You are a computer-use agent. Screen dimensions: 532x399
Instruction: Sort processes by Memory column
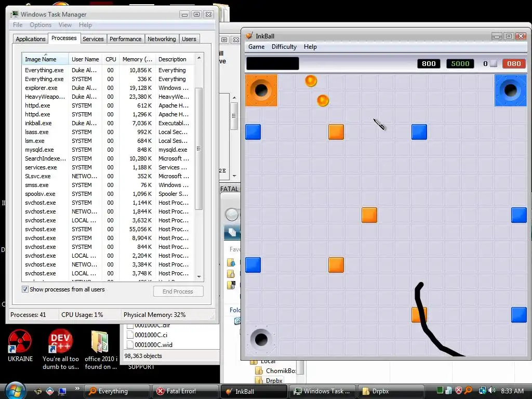tap(137, 59)
